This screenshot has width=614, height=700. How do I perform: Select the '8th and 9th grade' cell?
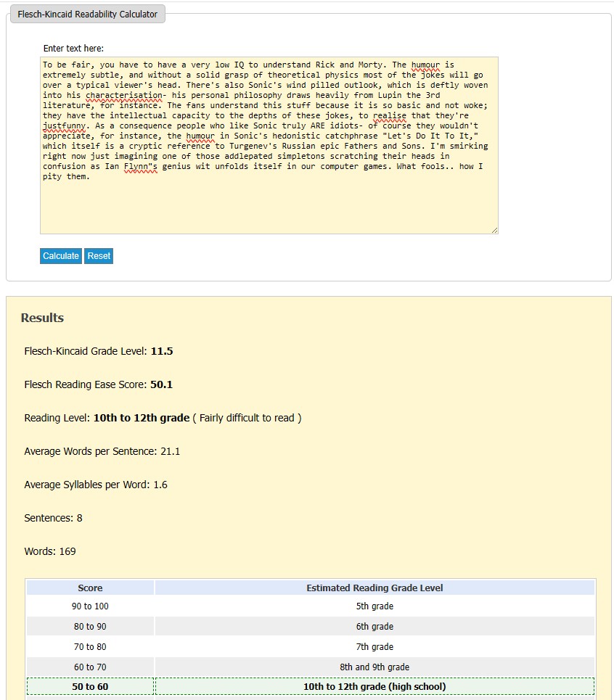[x=374, y=667]
